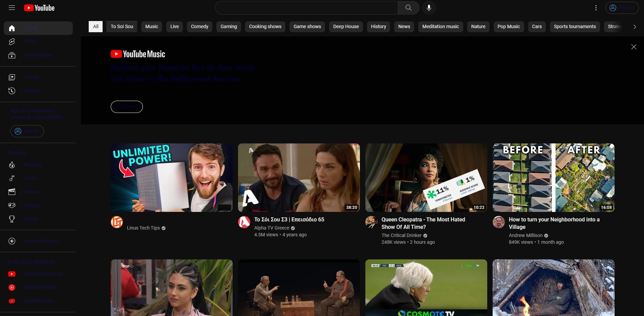This screenshot has width=644, height=316.
Task: Play the two men on stage thumbnail
Action: click(299, 288)
